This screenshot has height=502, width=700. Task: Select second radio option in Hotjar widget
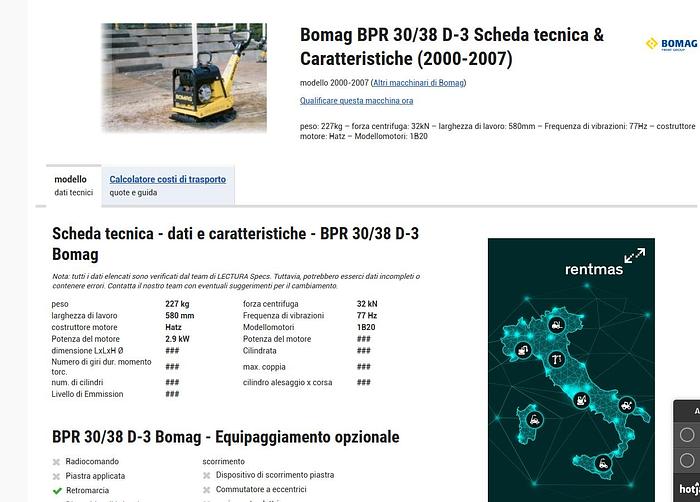click(687, 460)
